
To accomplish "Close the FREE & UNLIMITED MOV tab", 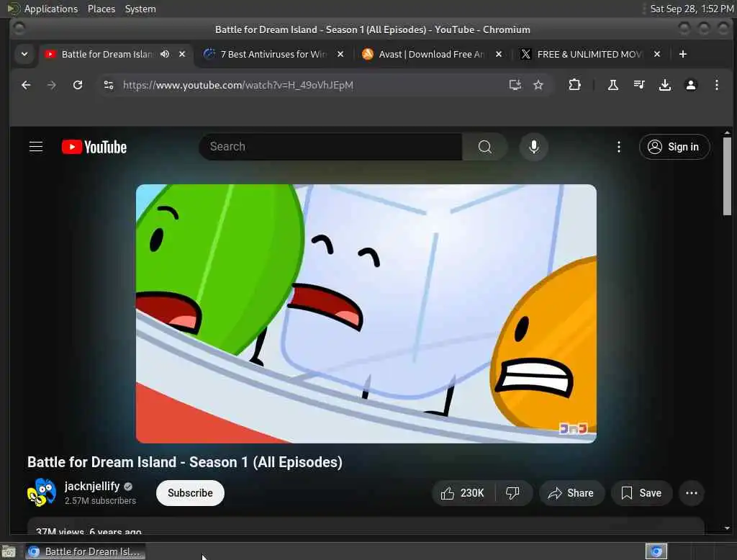I will tap(657, 54).
